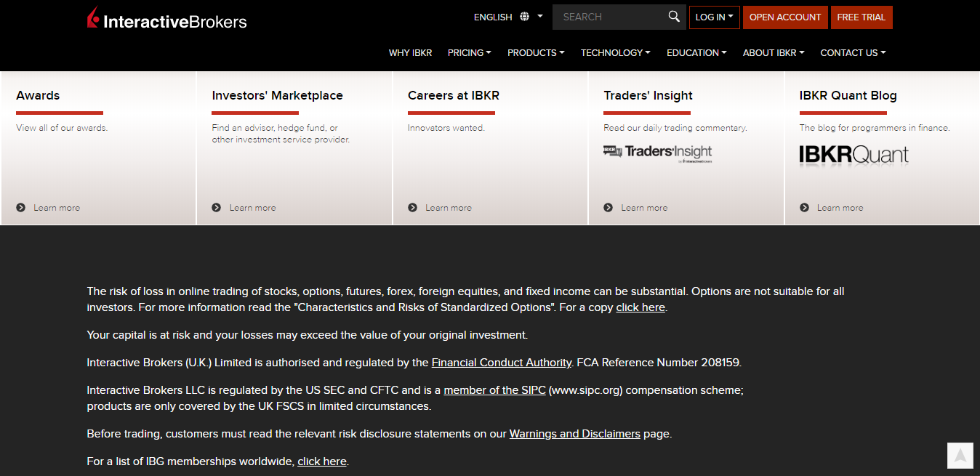Expand the CONTACT US menu

pos(853,52)
